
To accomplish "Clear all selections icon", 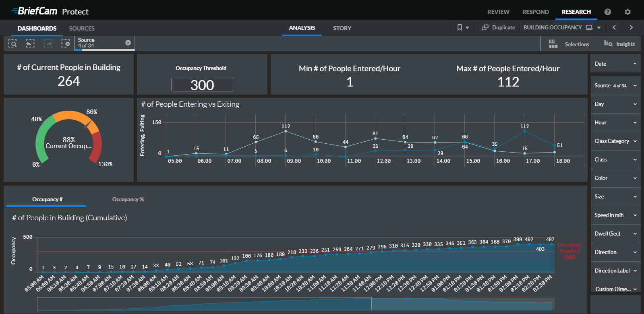I will tap(66, 43).
